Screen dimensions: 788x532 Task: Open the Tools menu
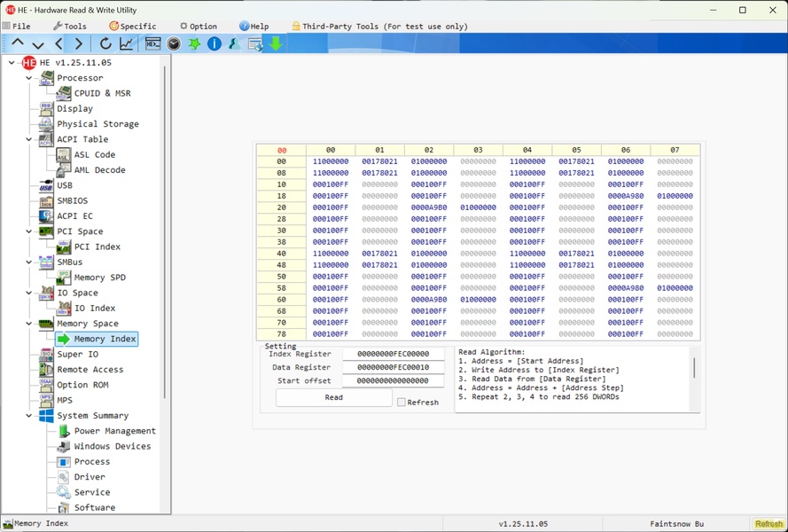pyautogui.click(x=69, y=27)
